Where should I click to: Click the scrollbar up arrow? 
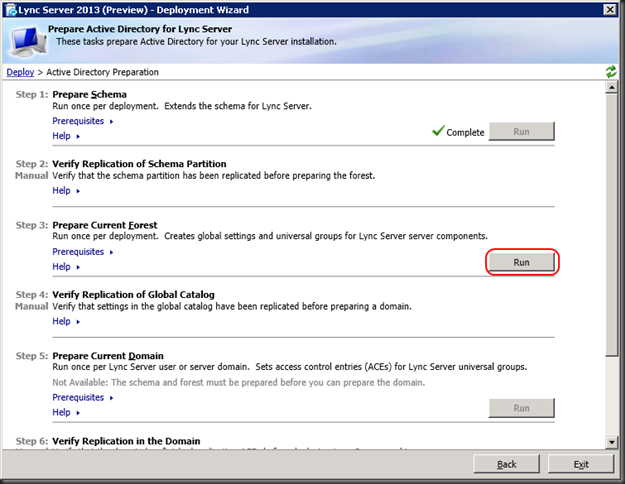611,87
